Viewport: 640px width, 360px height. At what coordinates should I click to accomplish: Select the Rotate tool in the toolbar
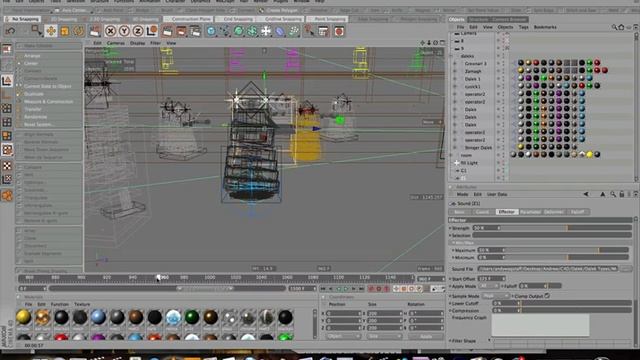pyautogui.click(x=78, y=31)
